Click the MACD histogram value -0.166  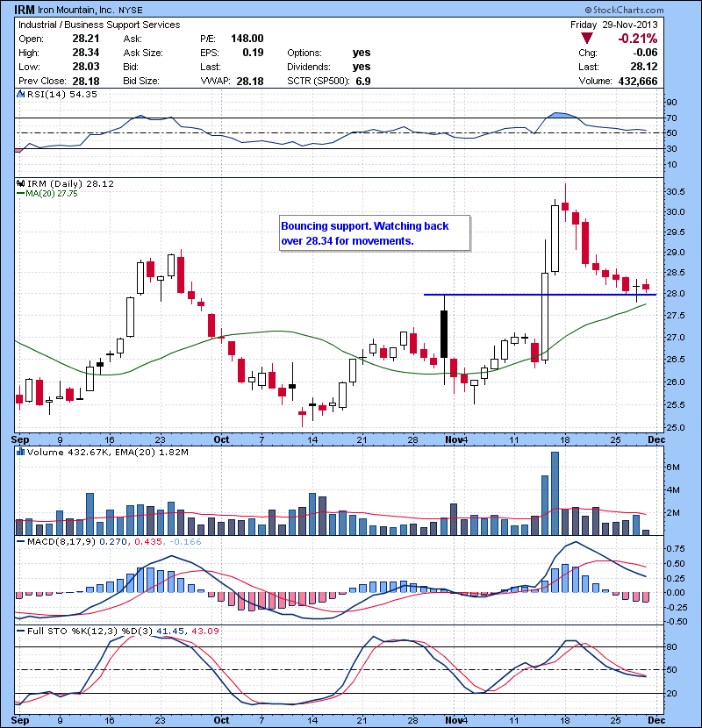tap(185, 541)
